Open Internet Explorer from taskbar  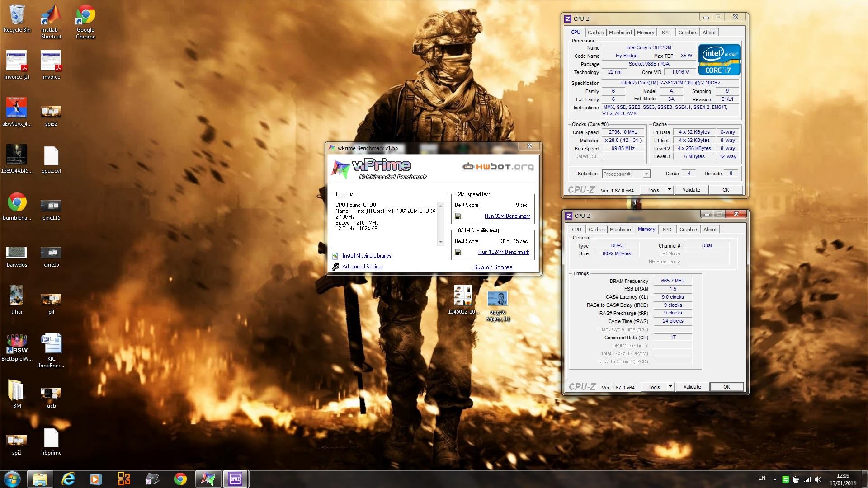pyautogui.click(x=68, y=479)
